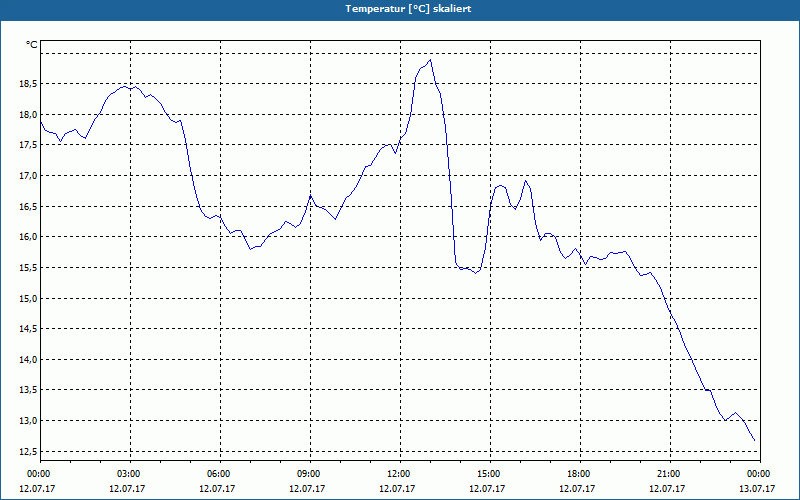The image size is (800, 500).
Task: Click the 06:00 time axis label
Action: click(220, 474)
